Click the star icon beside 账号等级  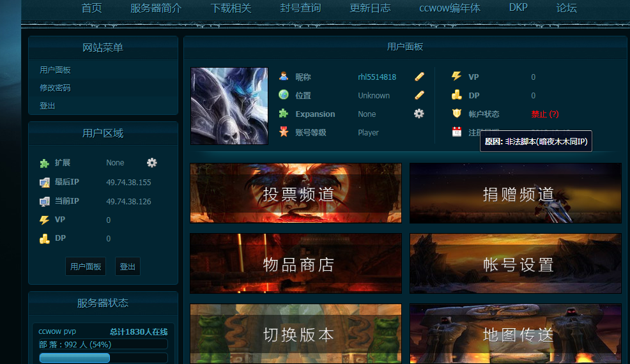click(284, 132)
